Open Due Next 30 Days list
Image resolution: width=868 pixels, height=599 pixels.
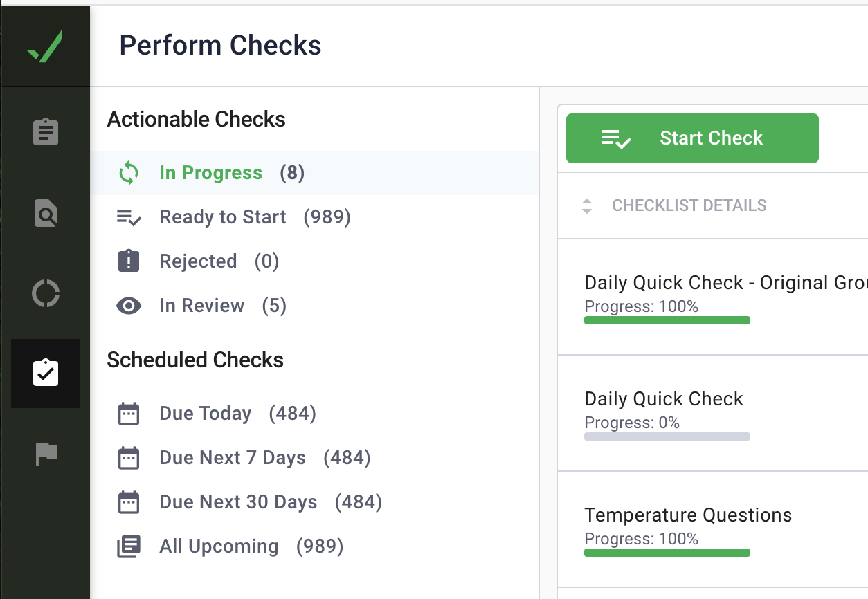tap(238, 502)
